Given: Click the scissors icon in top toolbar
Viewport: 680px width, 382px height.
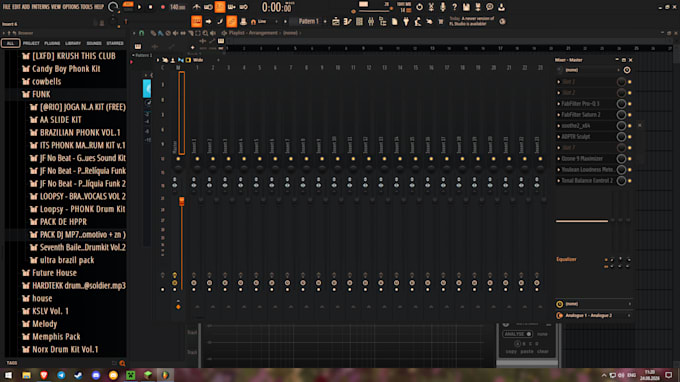Looking at the screenshot, I should (431, 7).
